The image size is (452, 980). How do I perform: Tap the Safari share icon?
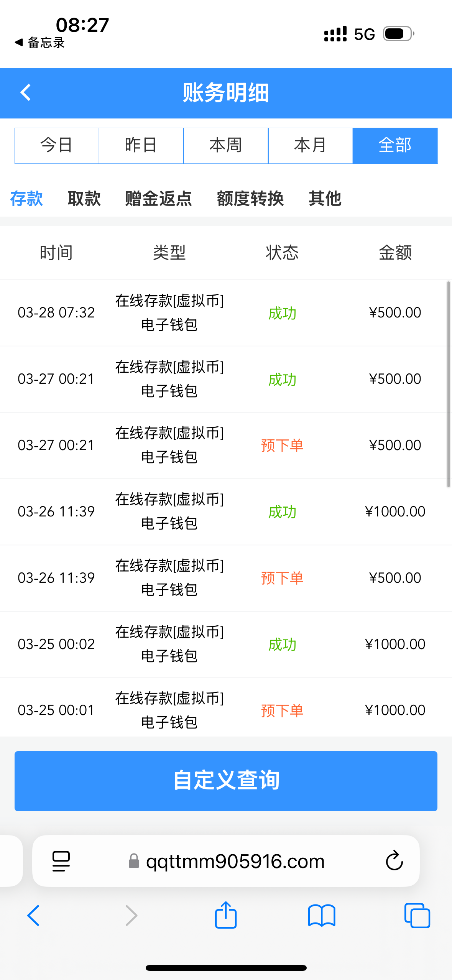click(225, 915)
